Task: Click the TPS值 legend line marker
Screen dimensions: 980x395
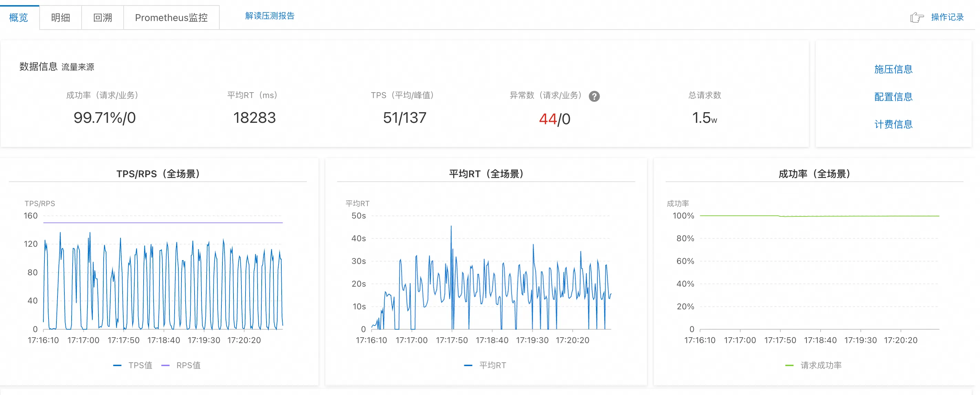Action: [x=117, y=365]
